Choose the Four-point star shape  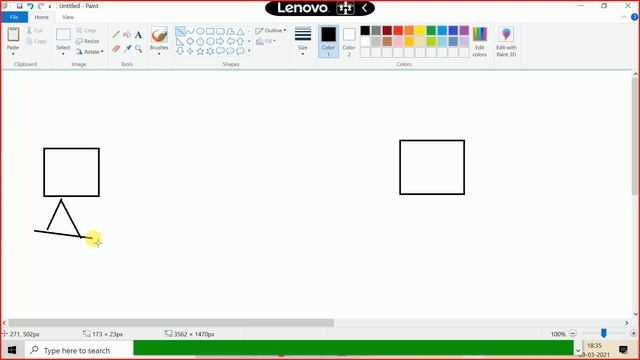pos(190,51)
